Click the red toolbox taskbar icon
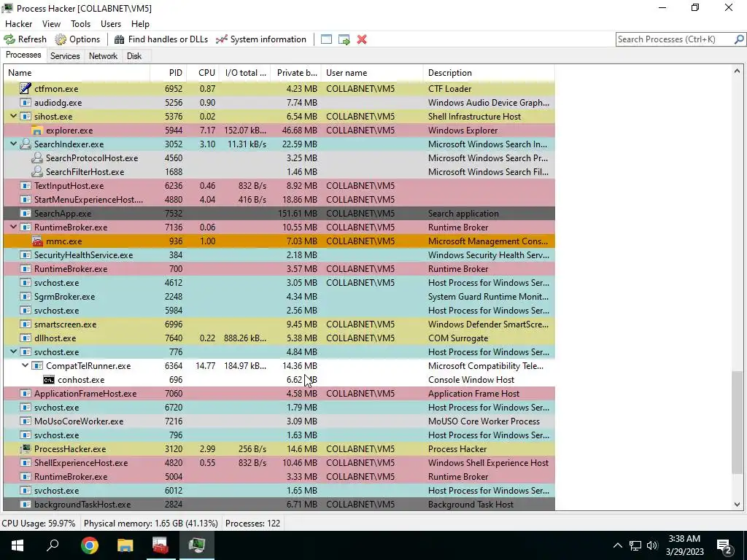Image resolution: width=747 pixels, height=560 pixels. pyautogui.click(x=160, y=545)
